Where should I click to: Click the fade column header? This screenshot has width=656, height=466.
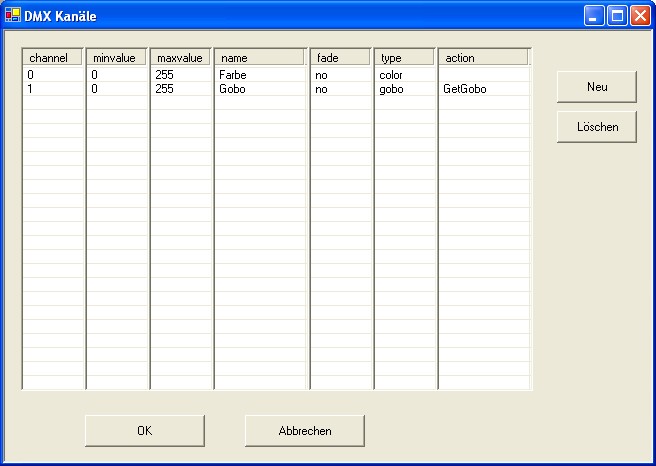(341, 58)
